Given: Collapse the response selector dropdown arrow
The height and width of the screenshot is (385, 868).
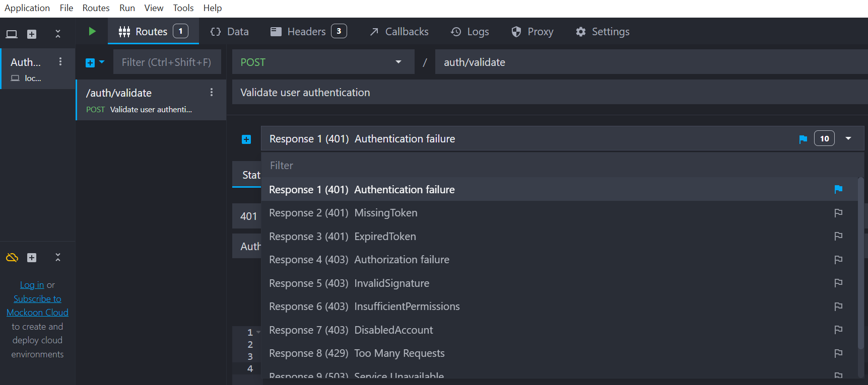Looking at the screenshot, I should (x=848, y=138).
